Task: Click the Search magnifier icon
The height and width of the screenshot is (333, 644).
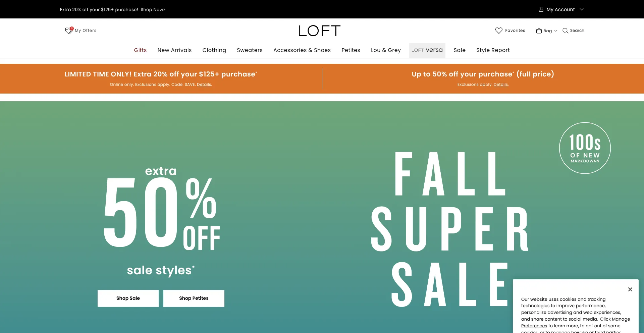Action: point(565,31)
